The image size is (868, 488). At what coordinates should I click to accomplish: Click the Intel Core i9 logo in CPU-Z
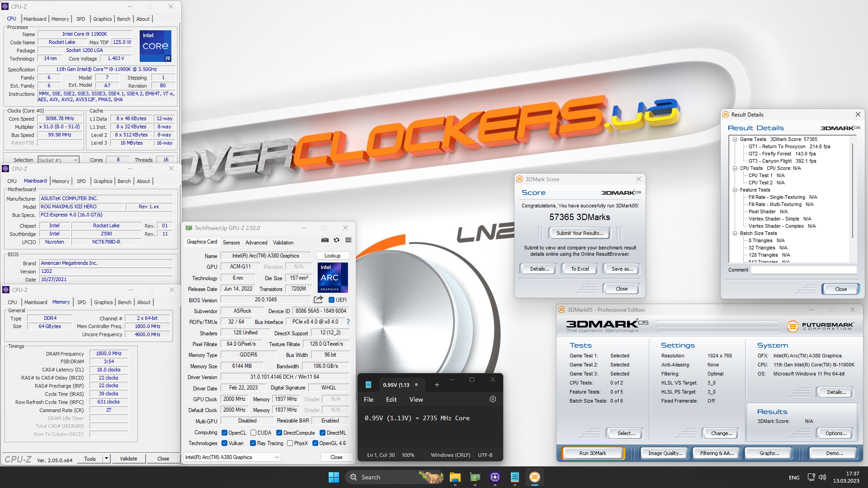click(156, 46)
